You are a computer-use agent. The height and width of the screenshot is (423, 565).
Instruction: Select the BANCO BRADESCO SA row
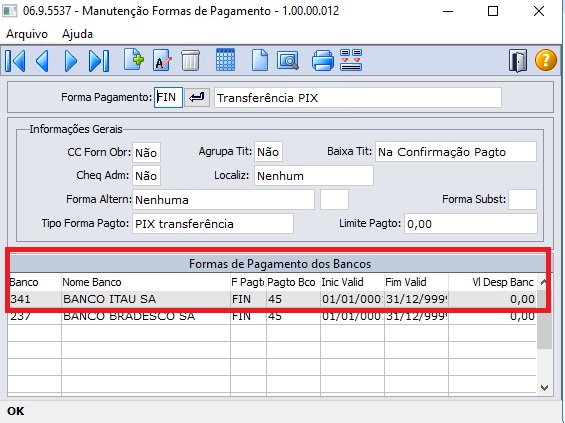pyautogui.click(x=272, y=316)
